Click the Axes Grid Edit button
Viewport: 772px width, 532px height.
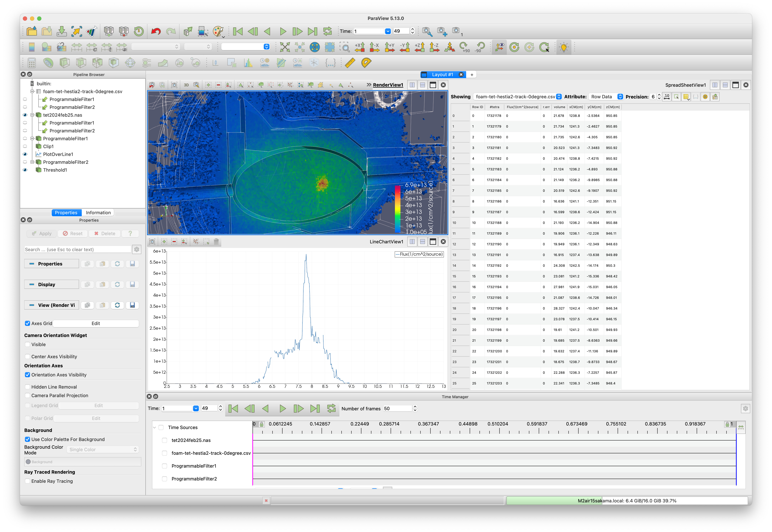pos(96,323)
